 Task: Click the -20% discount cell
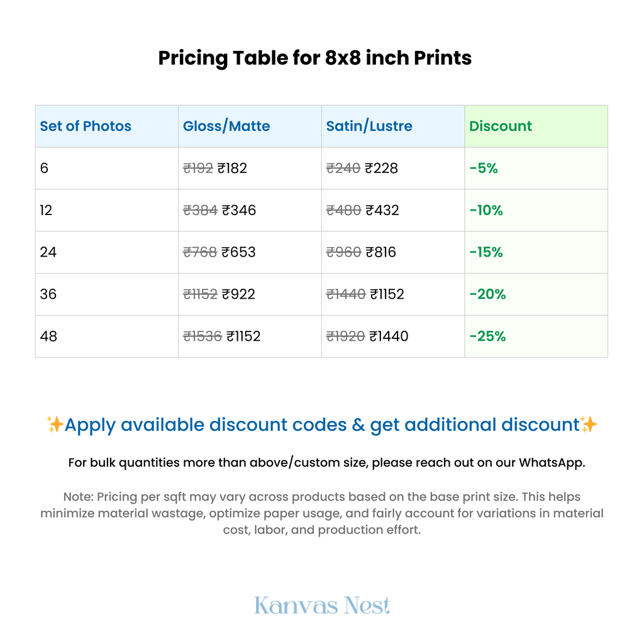click(x=487, y=294)
